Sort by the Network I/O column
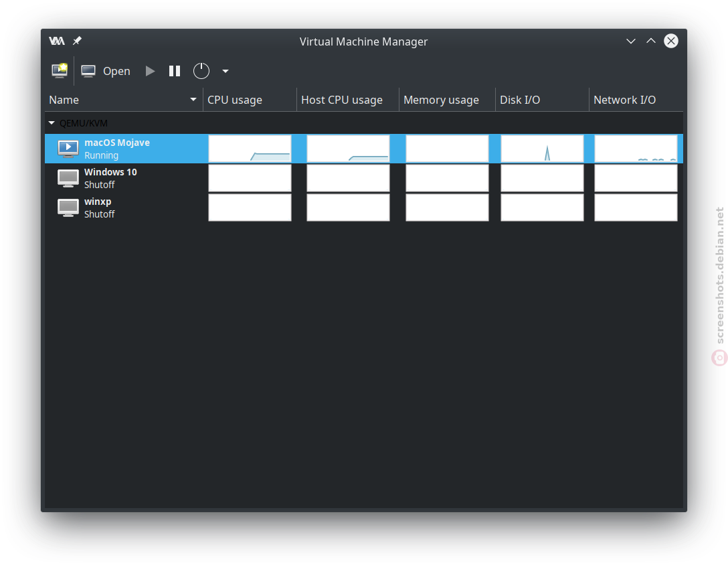 coord(636,100)
